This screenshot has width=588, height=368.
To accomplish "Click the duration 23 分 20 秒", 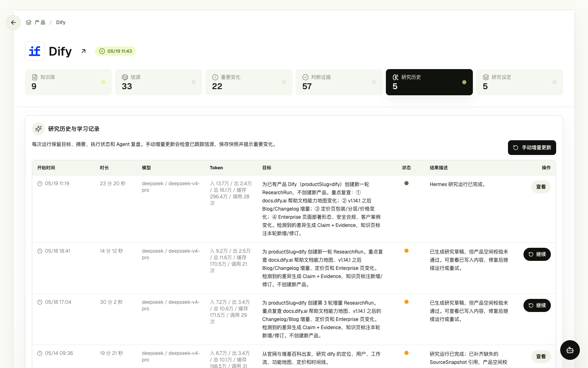I will tap(113, 184).
